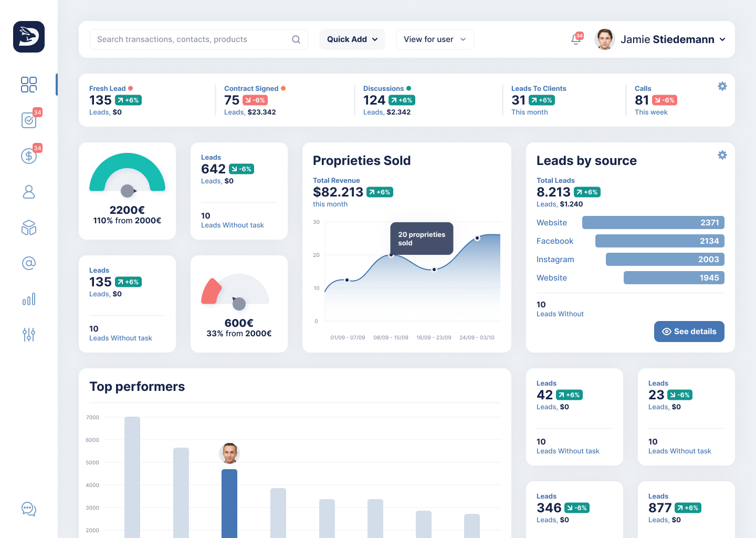Click the chart point for 24/09 - 03/10

point(477,238)
